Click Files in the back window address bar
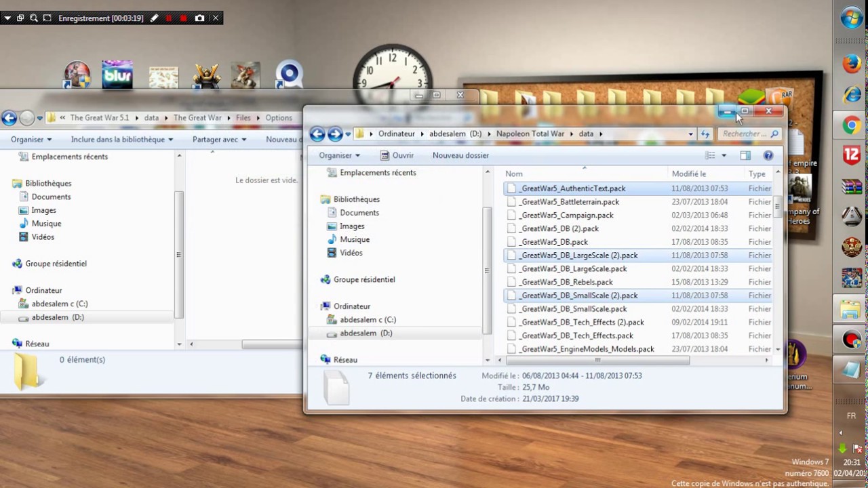 243,118
